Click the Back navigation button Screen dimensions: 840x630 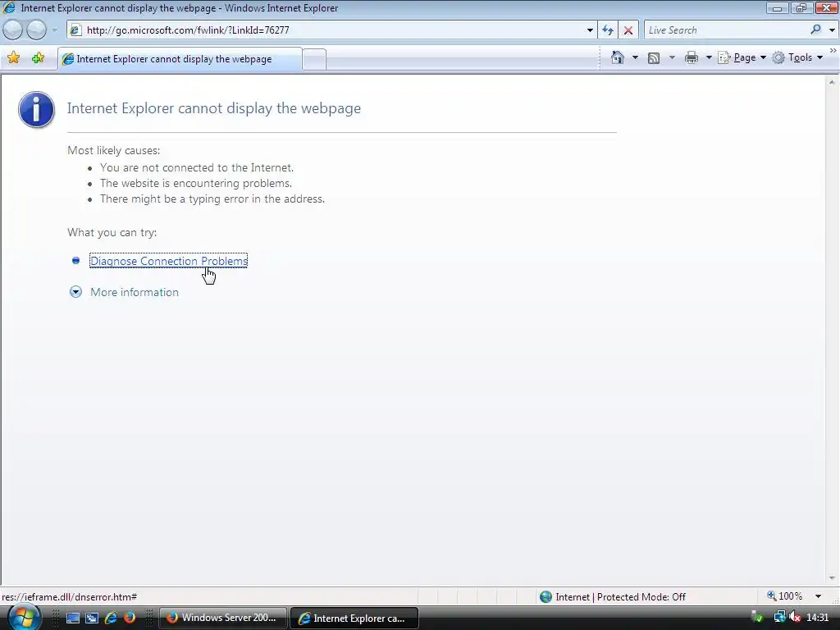[13, 30]
